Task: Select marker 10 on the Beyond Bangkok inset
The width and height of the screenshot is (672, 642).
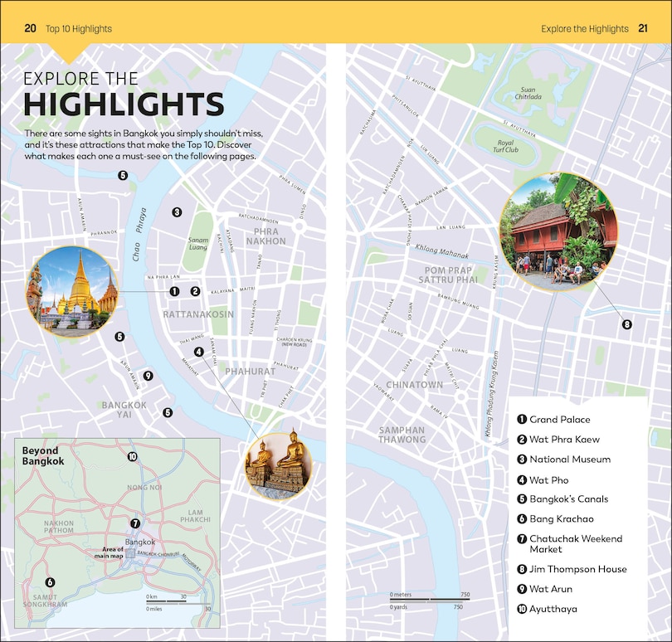Action: (131, 456)
